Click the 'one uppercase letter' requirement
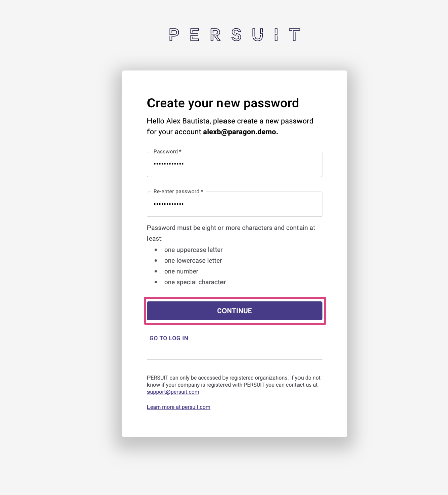Viewport: 448px width, 495px height. click(193, 250)
